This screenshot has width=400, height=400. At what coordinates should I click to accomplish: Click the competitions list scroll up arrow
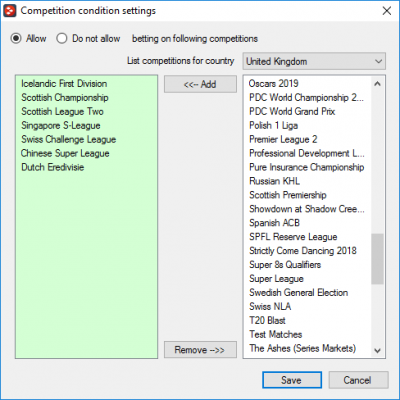(377, 84)
